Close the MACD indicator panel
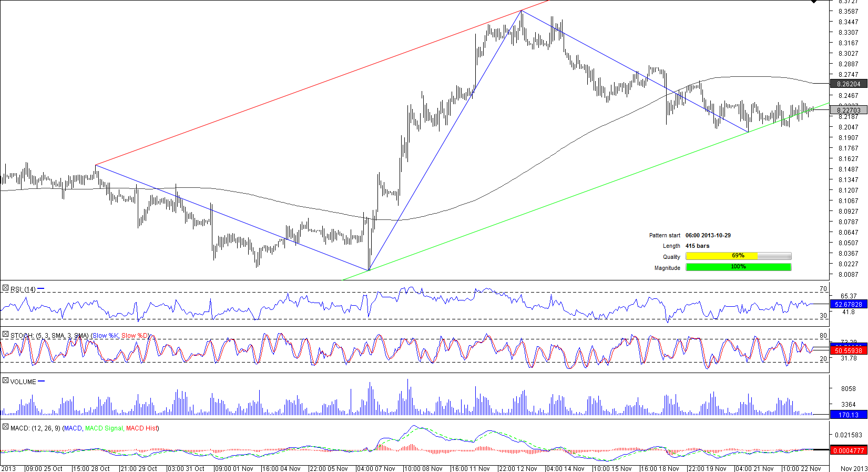Screen dimensions: 868x472 (x=5, y=427)
